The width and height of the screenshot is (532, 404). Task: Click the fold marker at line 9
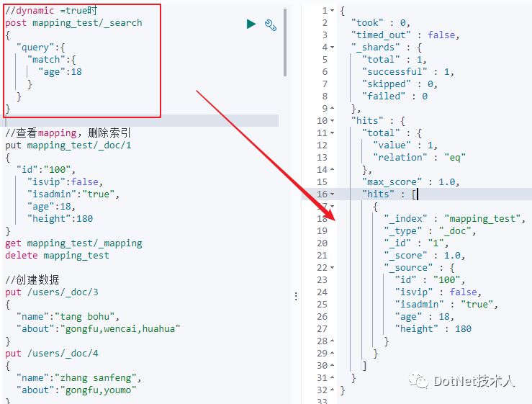332,109
